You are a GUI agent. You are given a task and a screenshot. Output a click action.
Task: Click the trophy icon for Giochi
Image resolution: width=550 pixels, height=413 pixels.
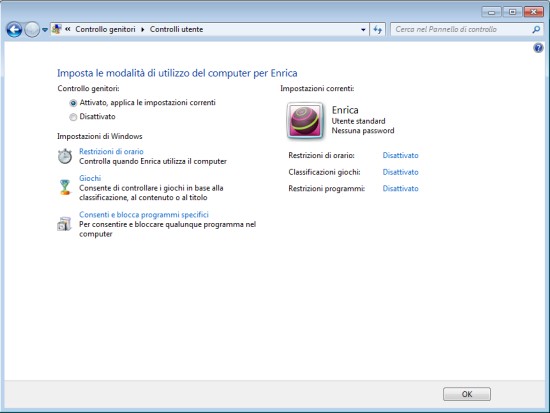pos(65,187)
